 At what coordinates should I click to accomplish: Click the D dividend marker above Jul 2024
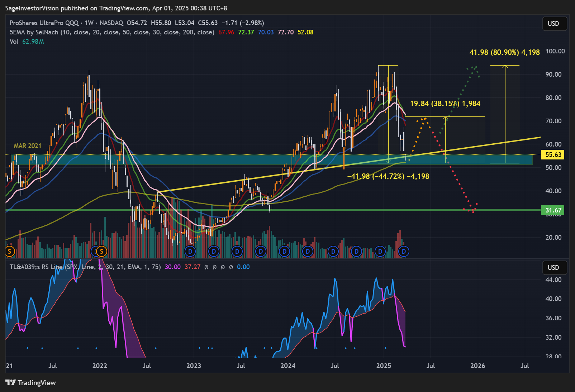(x=333, y=252)
